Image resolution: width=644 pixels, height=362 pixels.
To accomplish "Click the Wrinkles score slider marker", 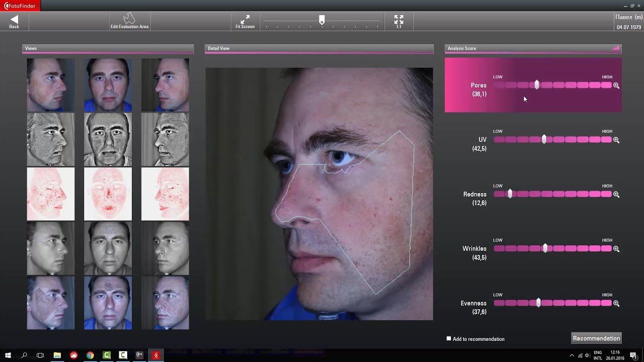I will (545, 248).
